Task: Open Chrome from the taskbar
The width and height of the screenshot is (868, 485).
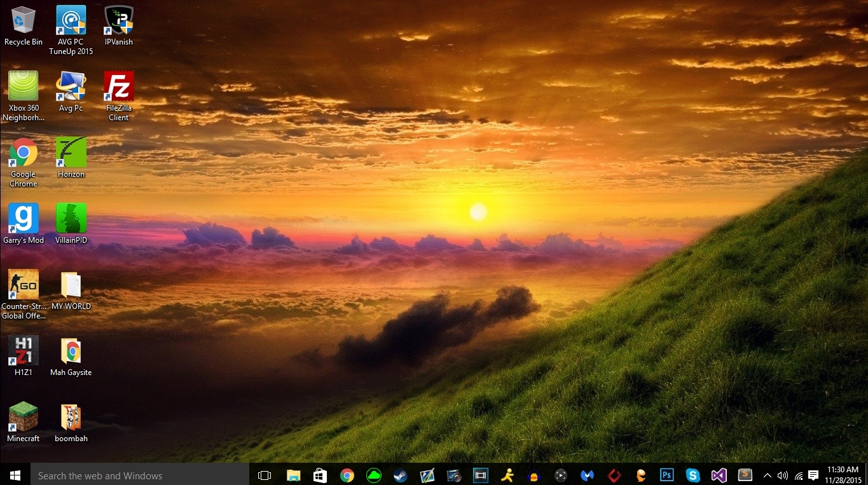Action: [x=347, y=475]
